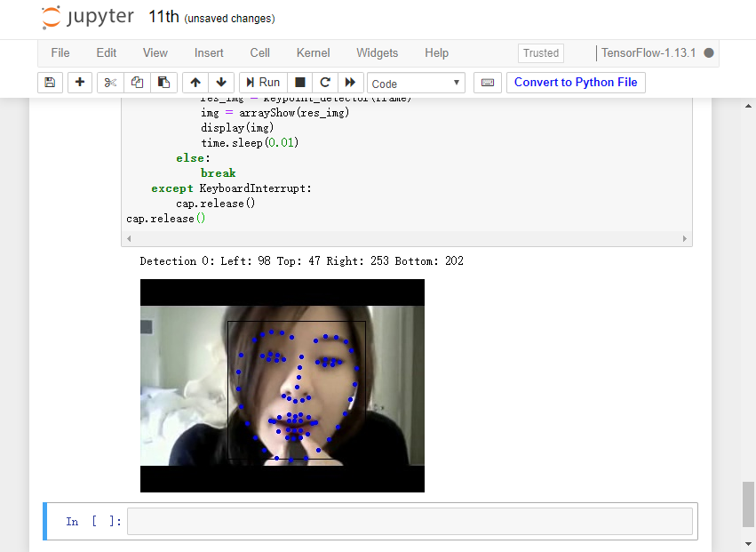The width and height of the screenshot is (756, 552).
Task: Insert cell below with plus icon
Action: click(x=80, y=83)
